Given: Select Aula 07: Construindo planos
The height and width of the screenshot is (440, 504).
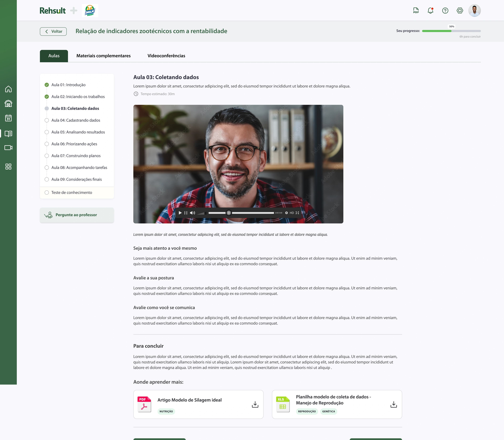Looking at the screenshot, I should [76, 156].
